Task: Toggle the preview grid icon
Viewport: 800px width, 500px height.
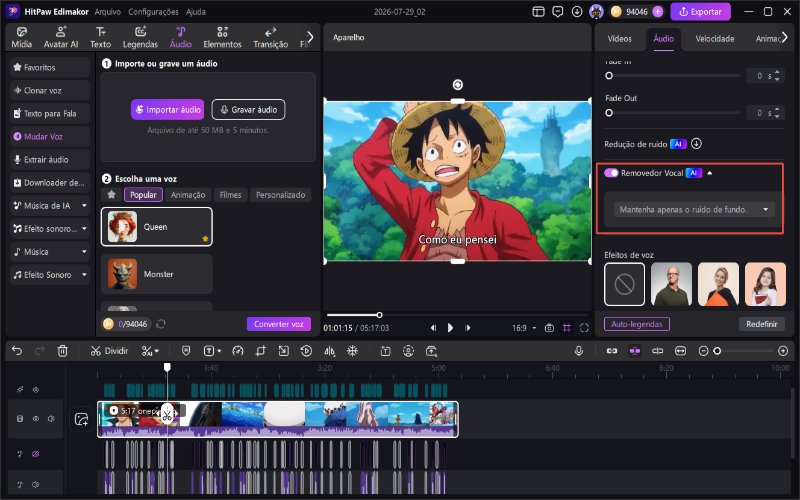Action: (x=567, y=328)
